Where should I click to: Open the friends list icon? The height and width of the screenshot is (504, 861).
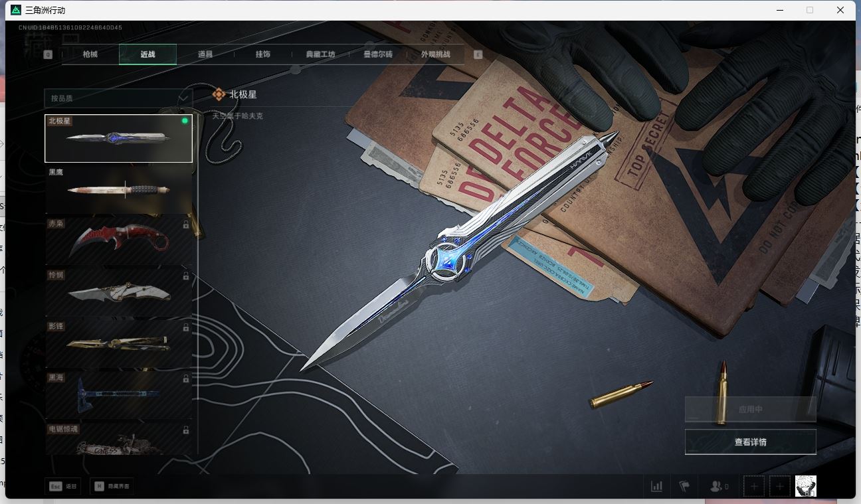pos(717,486)
